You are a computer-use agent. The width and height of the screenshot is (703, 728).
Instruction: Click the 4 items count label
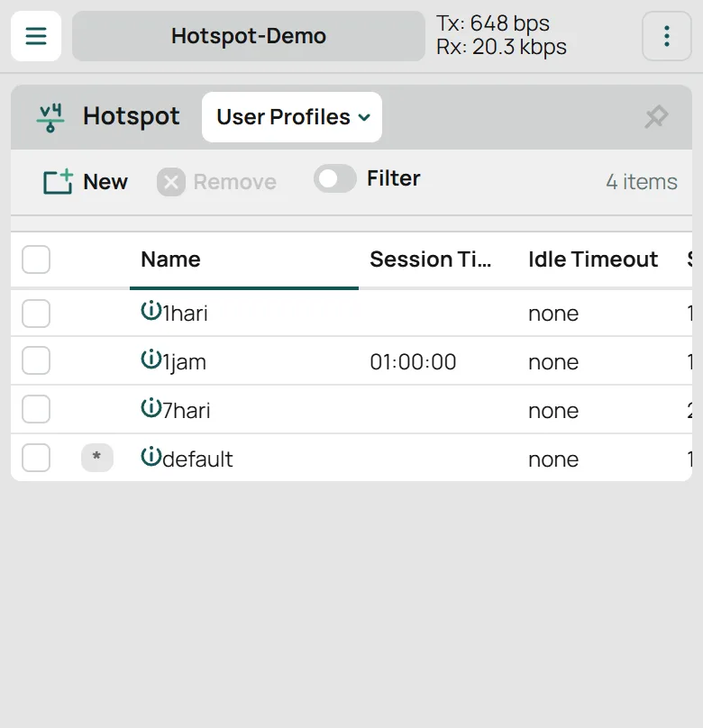pos(642,181)
